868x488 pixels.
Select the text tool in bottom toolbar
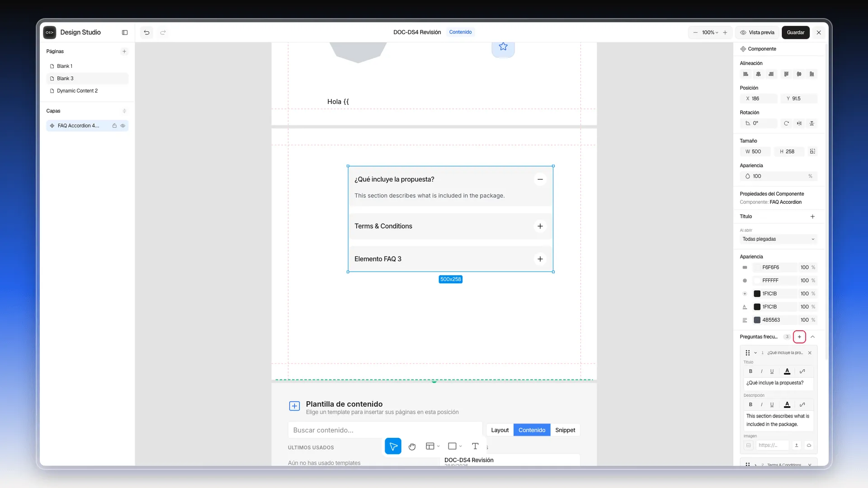point(475,446)
